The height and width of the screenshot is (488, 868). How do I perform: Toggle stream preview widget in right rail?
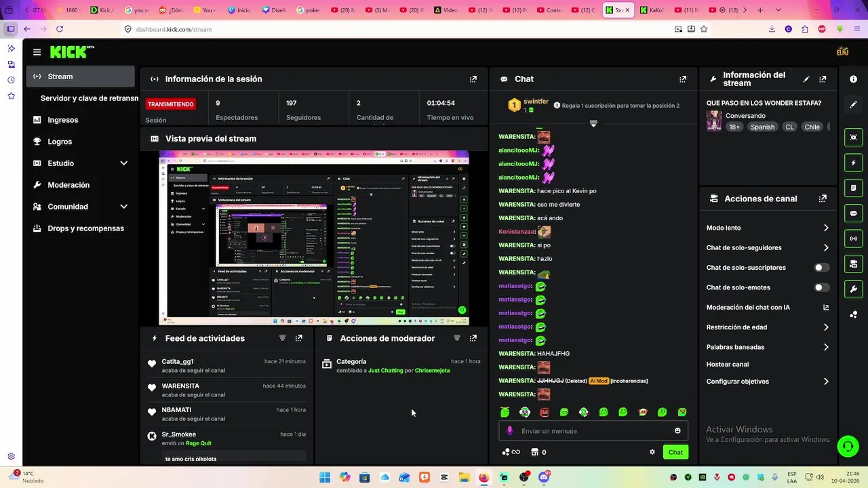point(853,138)
